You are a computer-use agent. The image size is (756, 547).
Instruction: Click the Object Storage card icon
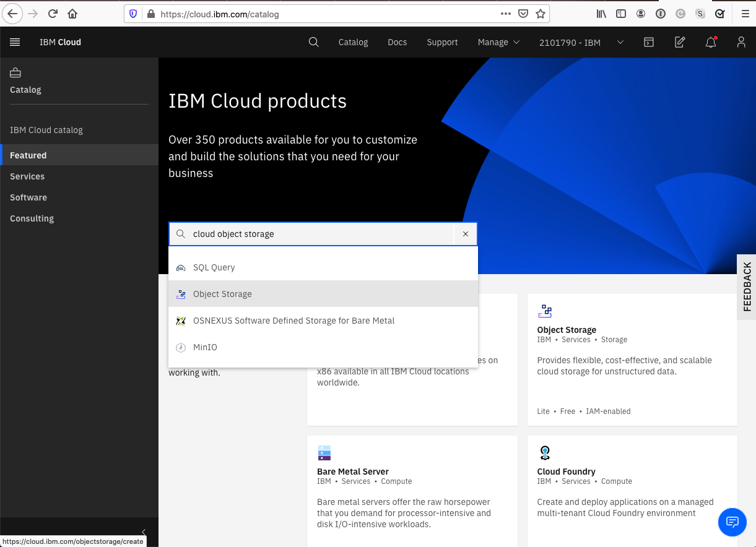545,311
